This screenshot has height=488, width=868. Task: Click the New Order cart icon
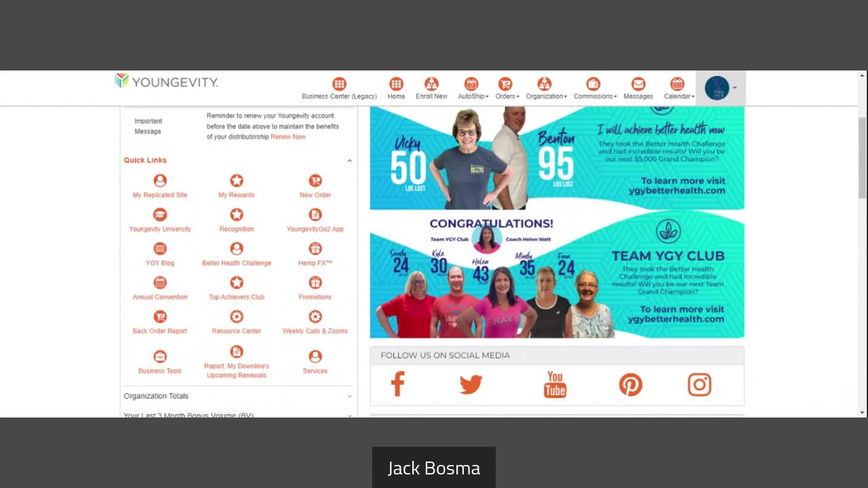coord(315,180)
